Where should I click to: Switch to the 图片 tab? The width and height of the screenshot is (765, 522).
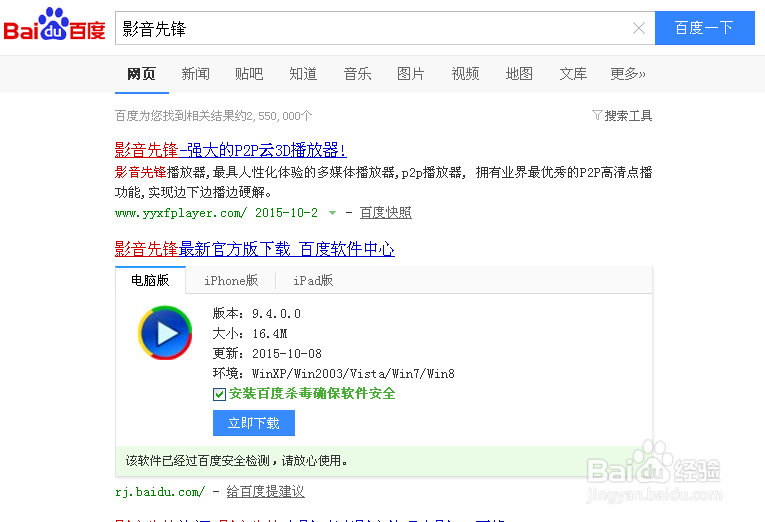[411, 74]
